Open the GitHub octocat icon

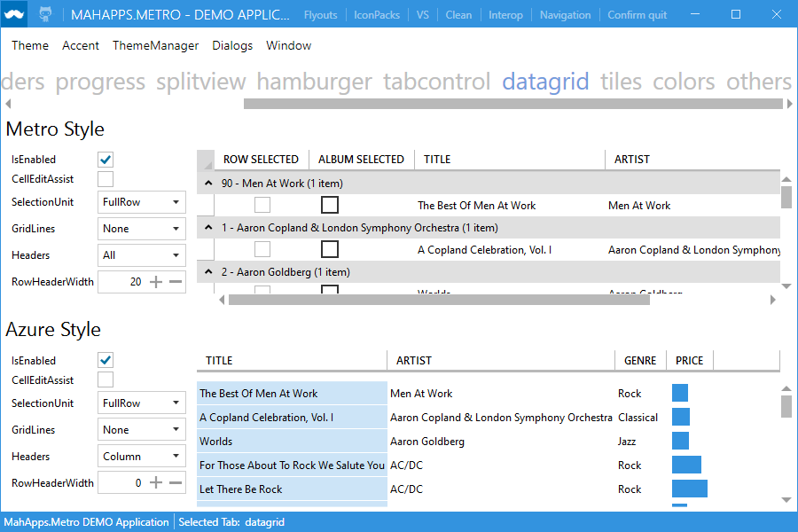click(x=46, y=13)
